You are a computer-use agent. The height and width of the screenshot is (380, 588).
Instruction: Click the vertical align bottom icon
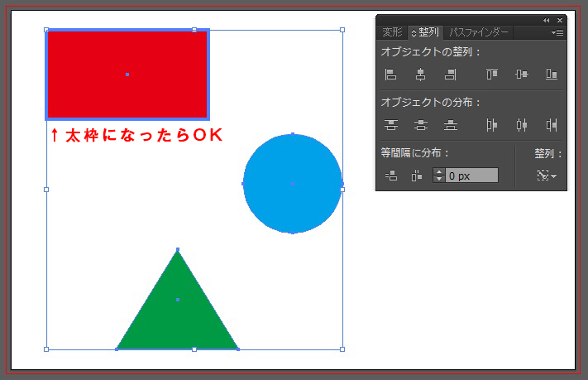pyautogui.click(x=551, y=75)
